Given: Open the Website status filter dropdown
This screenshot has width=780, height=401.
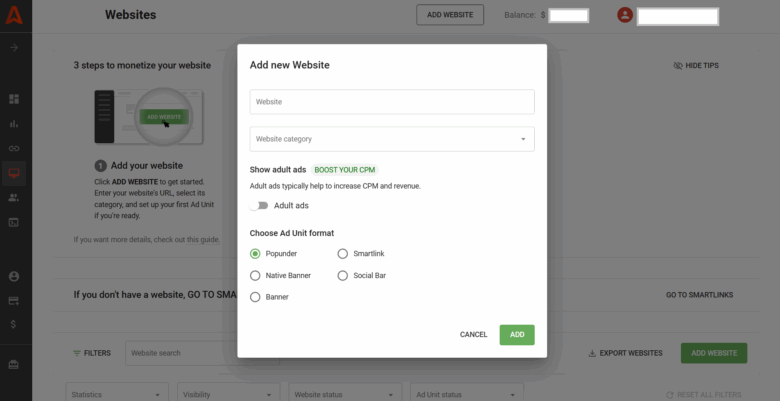Looking at the screenshot, I should tap(345, 395).
